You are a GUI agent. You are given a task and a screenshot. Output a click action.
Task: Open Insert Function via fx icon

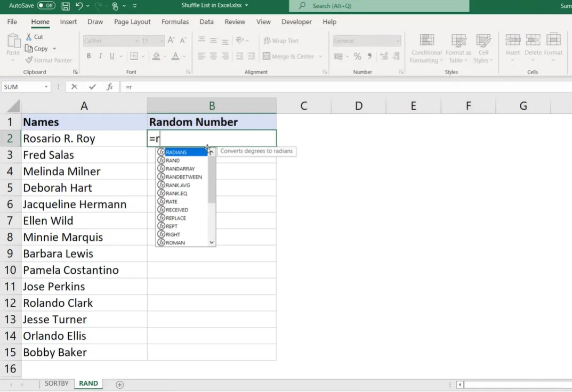109,87
